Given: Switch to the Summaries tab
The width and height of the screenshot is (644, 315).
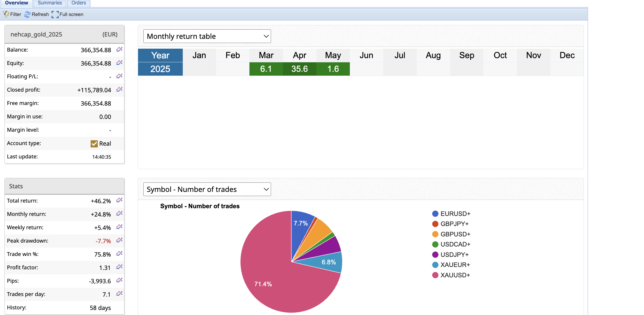Looking at the screenshot, I should click(50, 3).
